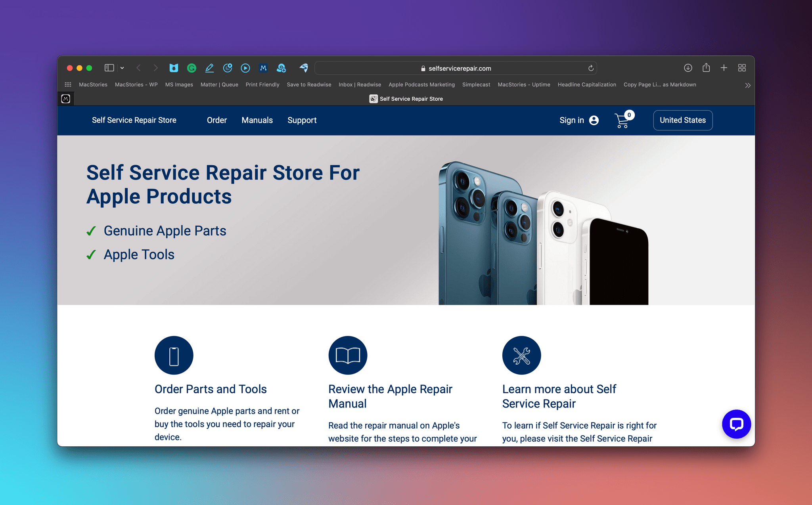Open the white bird extension icon
Screen dimensions: 812x505
tap(304, 68)
